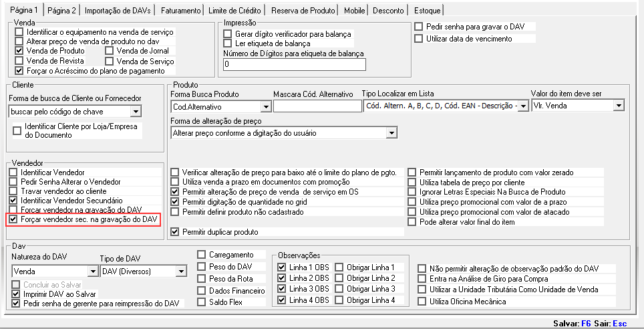Enable Utiliza venda a prazo em documentos com promoção
This screenshot has height=329, width=644.
pos(175,182)
